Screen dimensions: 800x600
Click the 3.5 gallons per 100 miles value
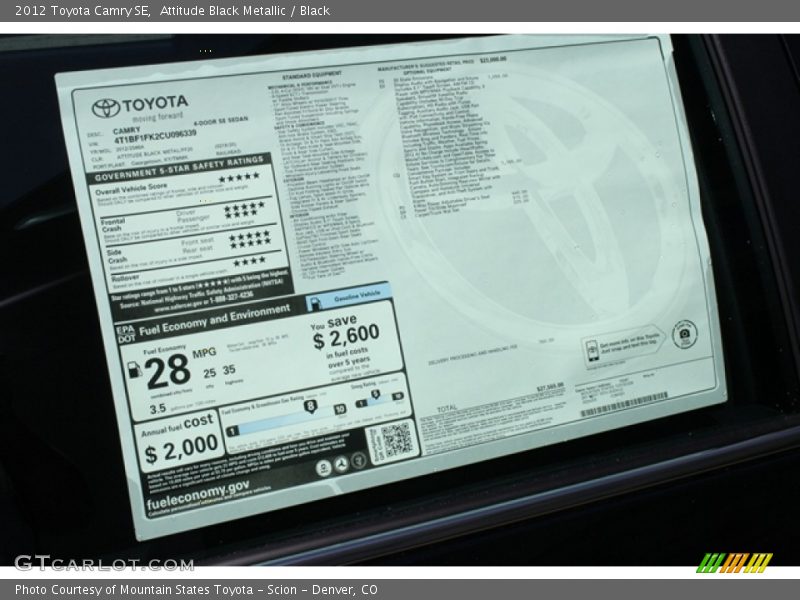tap(158, 409)
